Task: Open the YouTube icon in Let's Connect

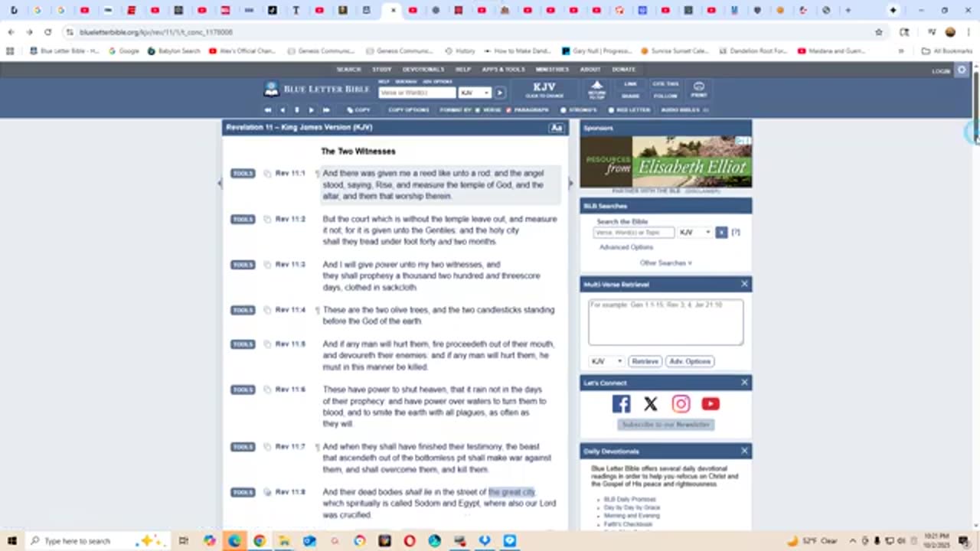Action: (710, 404)
